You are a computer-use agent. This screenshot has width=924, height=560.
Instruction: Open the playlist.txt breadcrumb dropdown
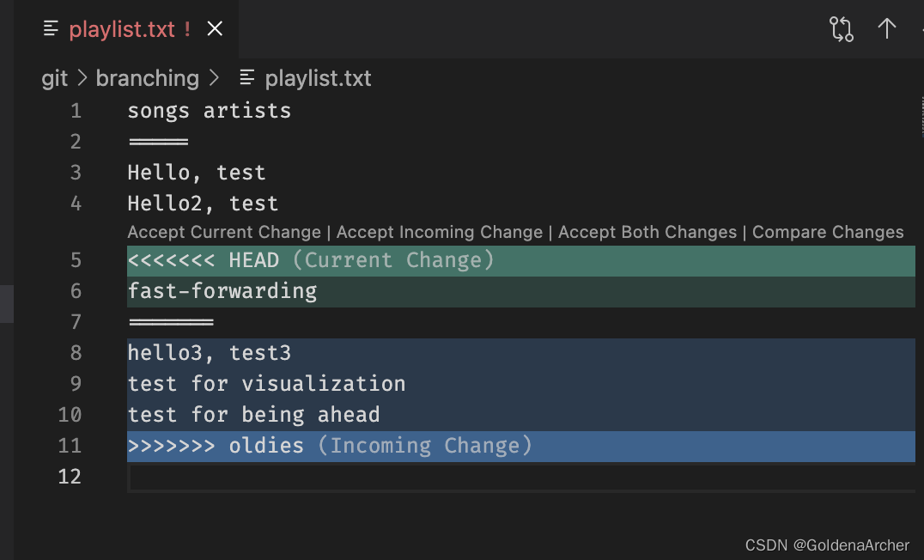(318, 78)
